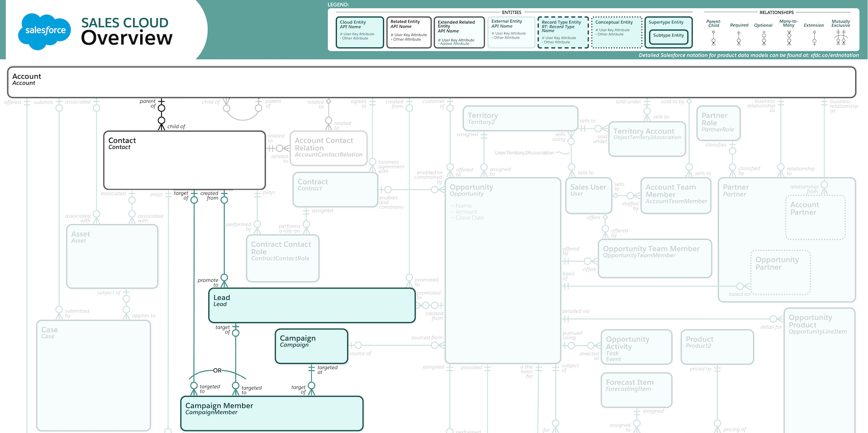Click the Partner supertype title text
This screenshot has height=433, width=868.
coord(736,187)
